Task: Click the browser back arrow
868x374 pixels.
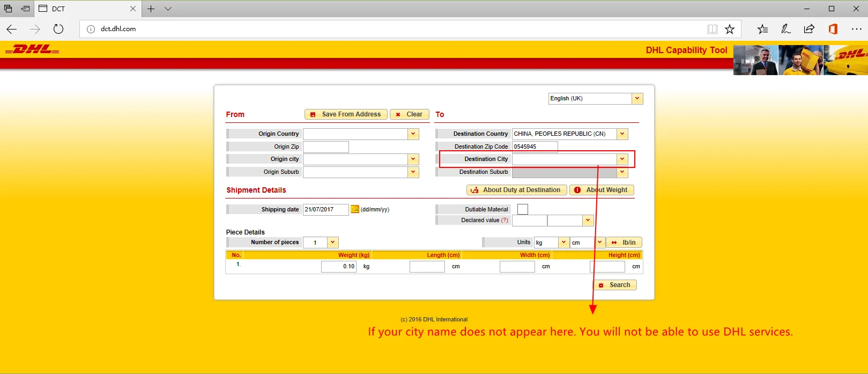Action: (12, 29)
